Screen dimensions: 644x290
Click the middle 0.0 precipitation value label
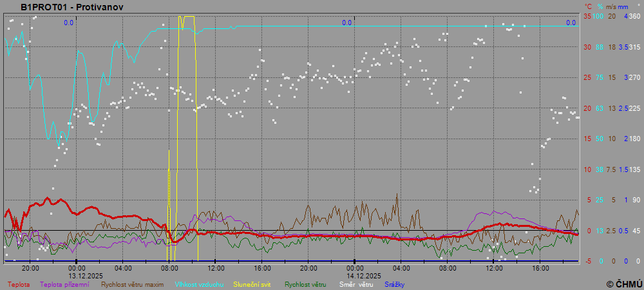click(346, 23)
